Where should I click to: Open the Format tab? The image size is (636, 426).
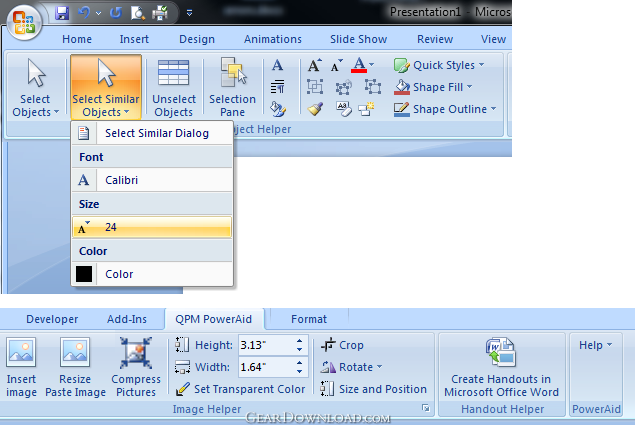(309, 319)
